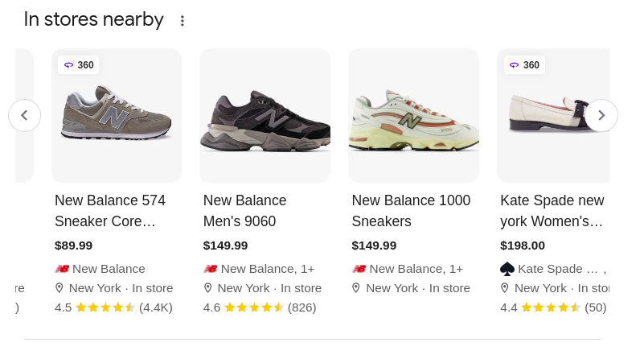This screenshot has width=644, height=359.
Task: Click New Balance logo under Men's 9060
Action: coord(211,269)
